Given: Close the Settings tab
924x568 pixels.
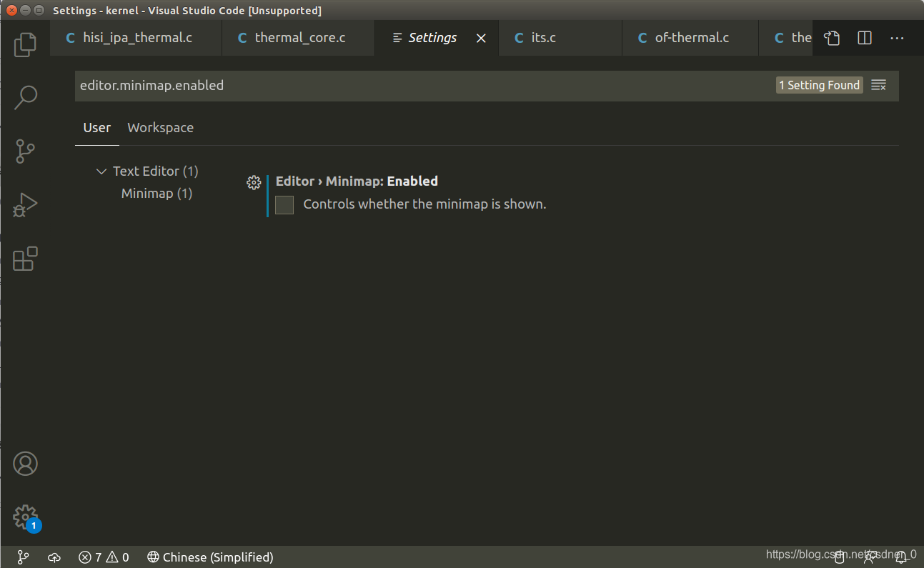Looking at the screenshot, I should [x=482, y=39].
